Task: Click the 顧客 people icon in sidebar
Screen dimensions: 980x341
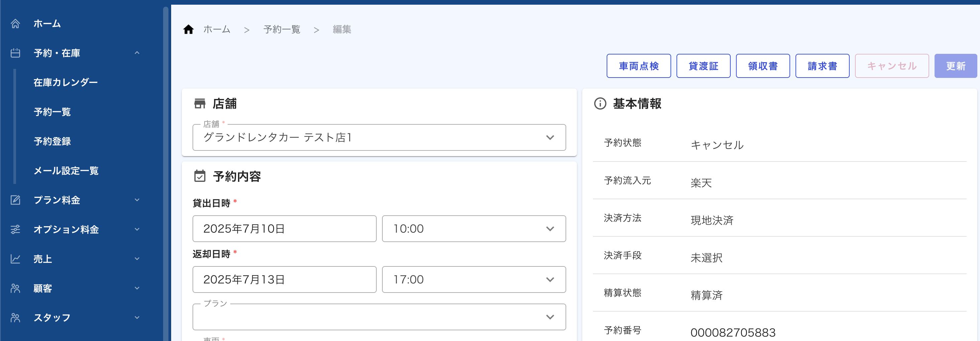Action: tap(15, 288)
